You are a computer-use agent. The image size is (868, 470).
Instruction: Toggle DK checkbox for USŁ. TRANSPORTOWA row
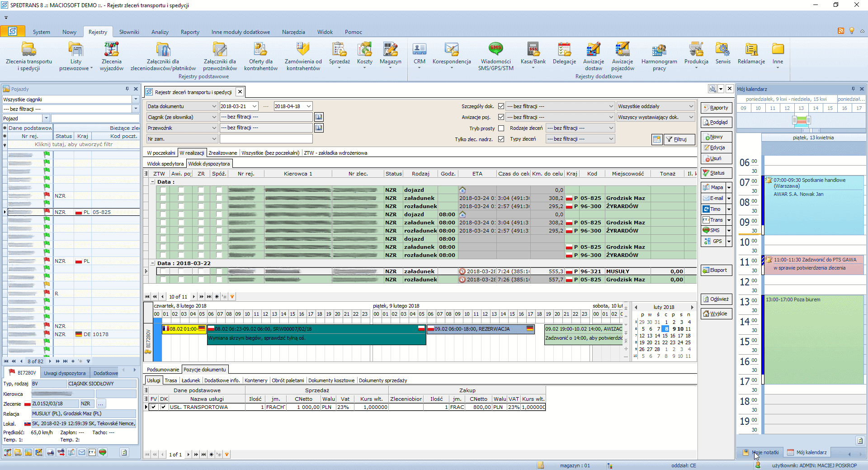(x=164, y=407)
